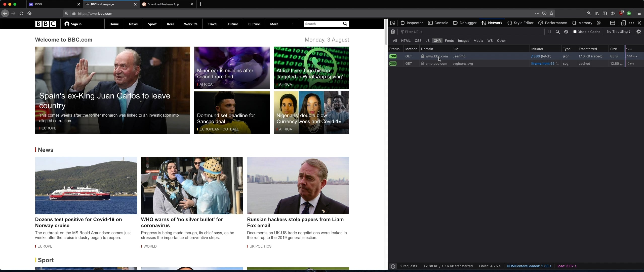The image size is (644, 272).
Task: Open Network settings gear icon
Action: [x=639, y=32]
